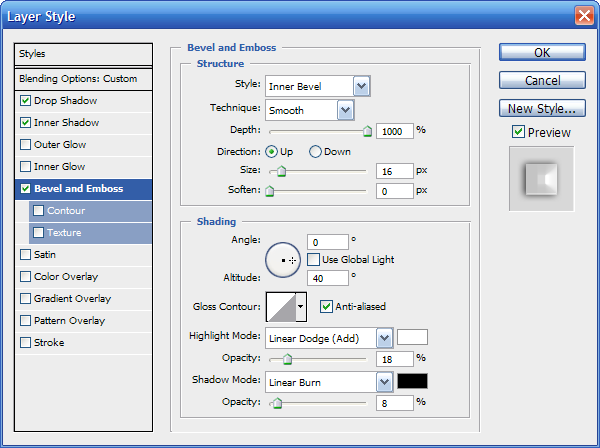
Task: Select the Satin style entry
Action: coord(44,255)
